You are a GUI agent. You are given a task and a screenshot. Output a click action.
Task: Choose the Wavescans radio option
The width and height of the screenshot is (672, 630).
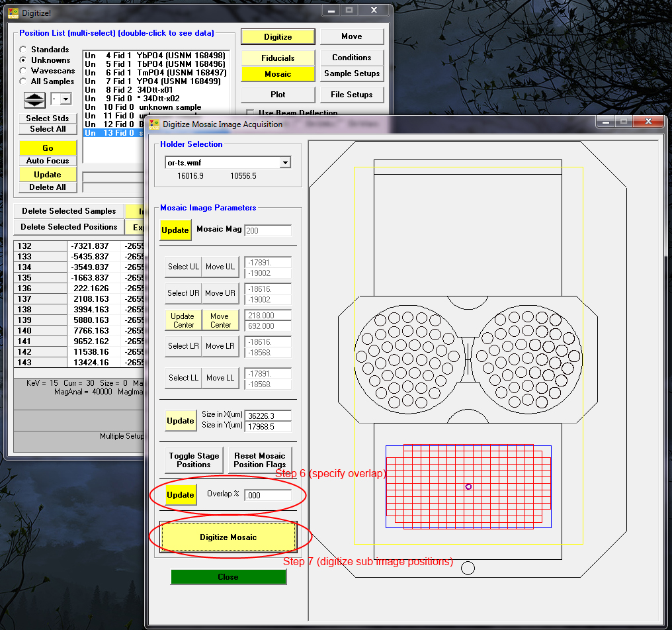click(x=24, y=71)
